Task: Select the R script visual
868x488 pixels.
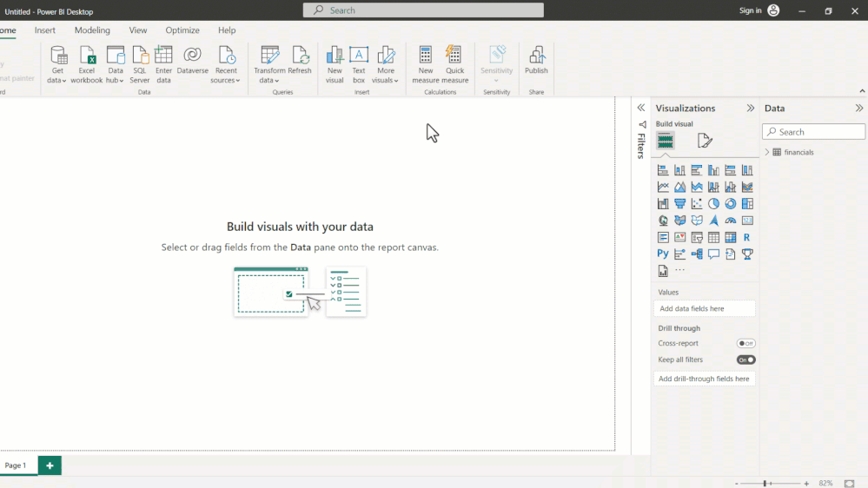Action: click(747, 237)
